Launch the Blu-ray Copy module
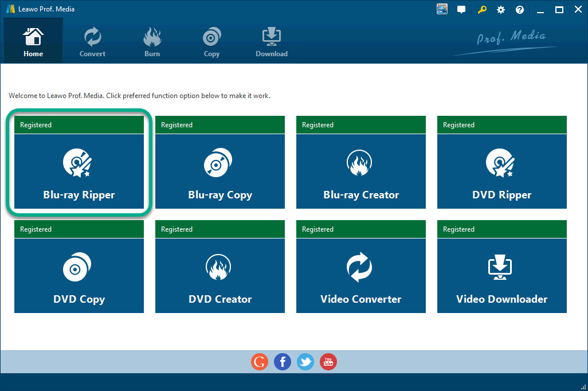The width and height of the screenshot is (588, 391). (220, 162)
